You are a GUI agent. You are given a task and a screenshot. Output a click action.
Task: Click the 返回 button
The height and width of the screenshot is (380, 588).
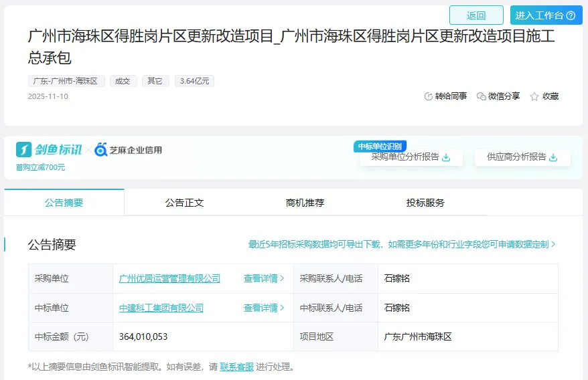click(476, 15)
